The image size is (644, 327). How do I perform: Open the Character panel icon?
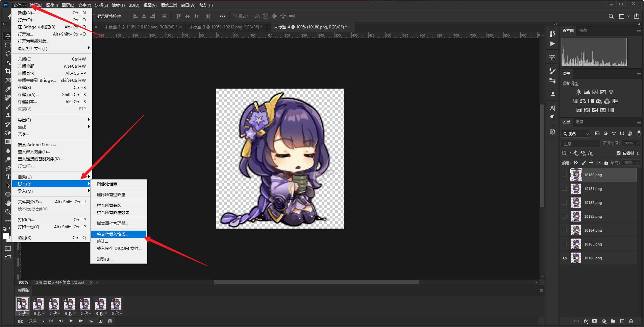[552, 108]
